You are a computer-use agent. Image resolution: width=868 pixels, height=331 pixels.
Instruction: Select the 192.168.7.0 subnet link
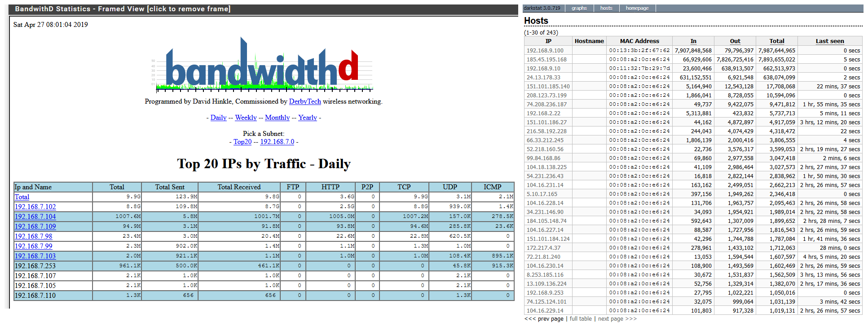(277, 142)
